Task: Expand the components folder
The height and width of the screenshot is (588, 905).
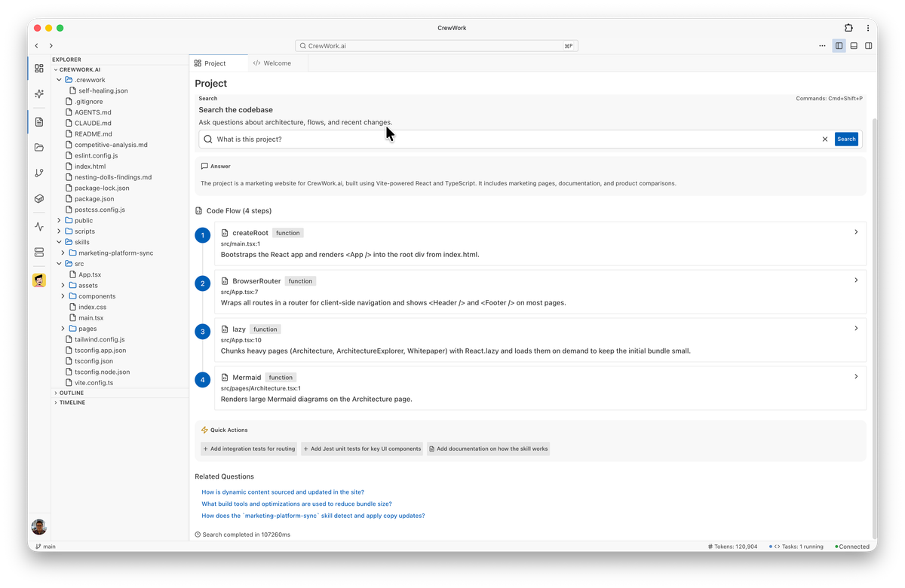Action: [x=63, y=297]
